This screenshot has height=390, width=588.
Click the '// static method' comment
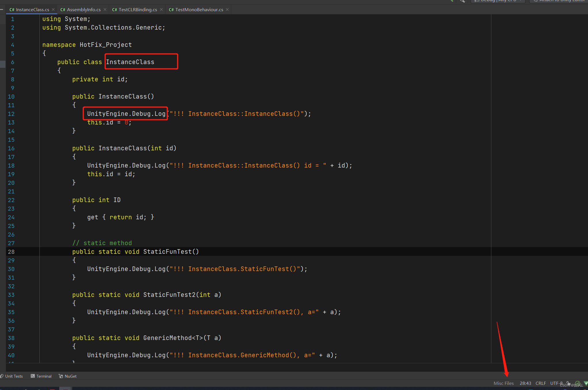[x=102, y=243]
